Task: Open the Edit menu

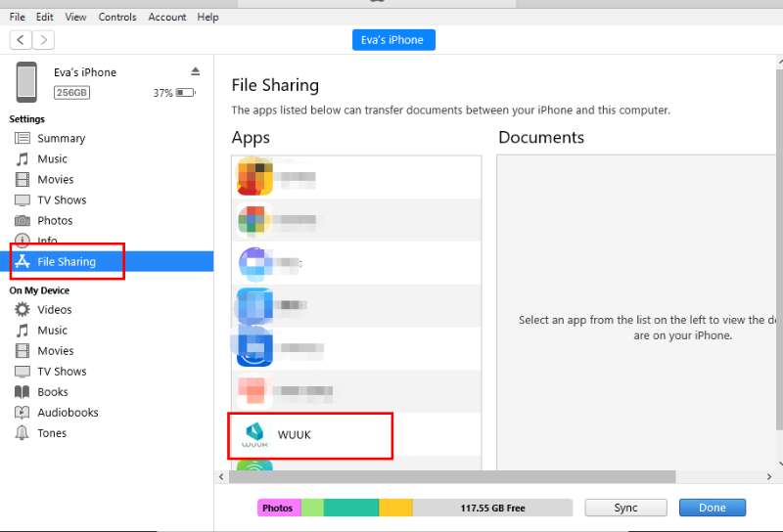Action: [44, 17]
